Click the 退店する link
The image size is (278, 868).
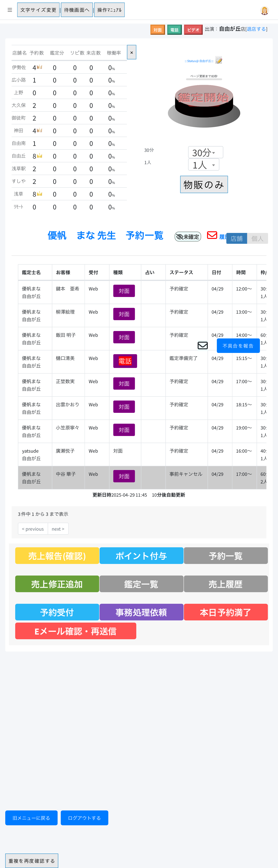256,29
